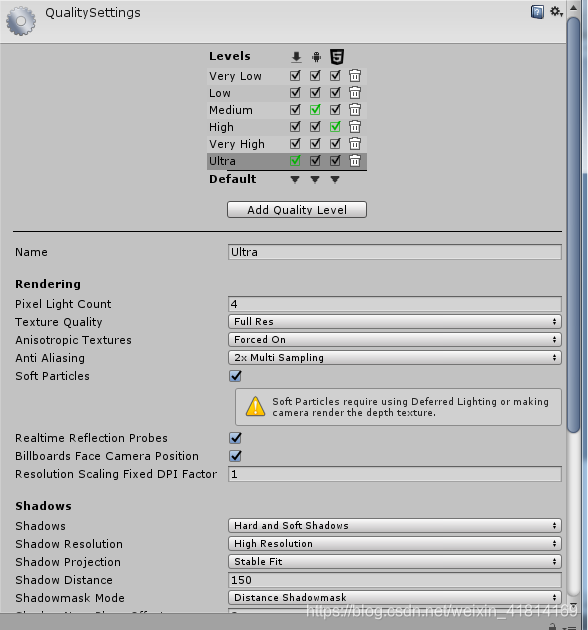Image resolution: width=588 pixels, height=630 pixels.
Task: Click Add Quality Level button
Action: 297,210
